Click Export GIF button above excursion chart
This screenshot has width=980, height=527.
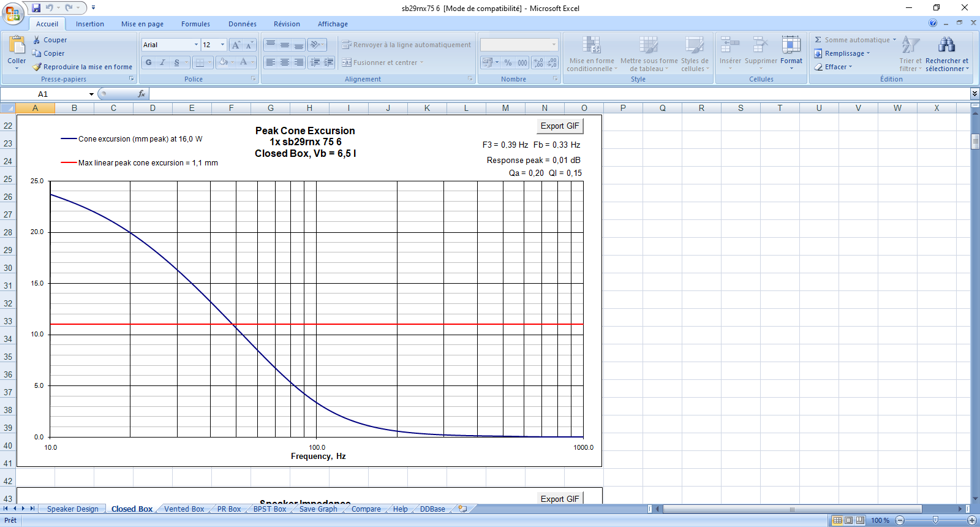pos(559,126)
